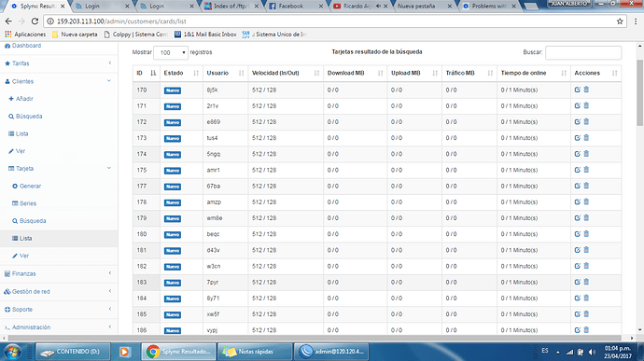Open Nueva carpeta bookmark folder

point(75,35)
